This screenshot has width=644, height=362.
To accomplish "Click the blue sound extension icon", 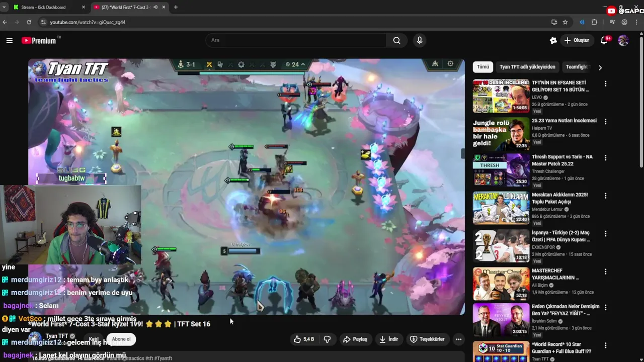I will [582, 22].
